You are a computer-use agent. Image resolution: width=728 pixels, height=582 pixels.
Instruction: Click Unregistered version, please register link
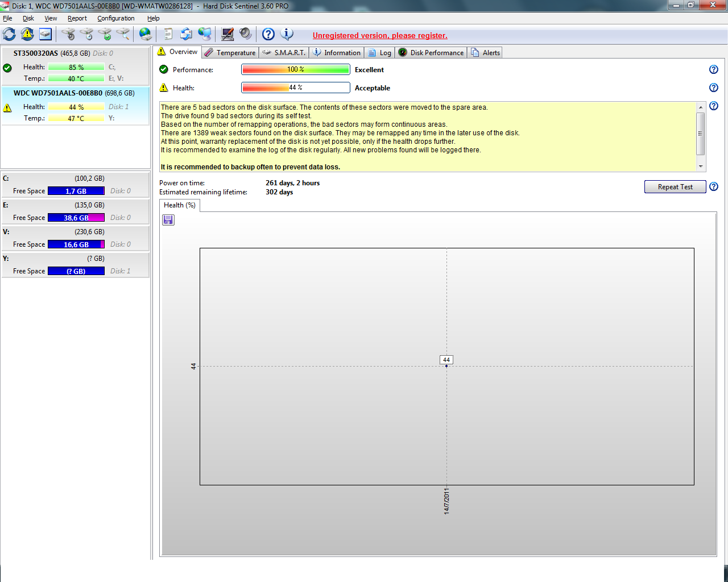[x=380, y=35]
